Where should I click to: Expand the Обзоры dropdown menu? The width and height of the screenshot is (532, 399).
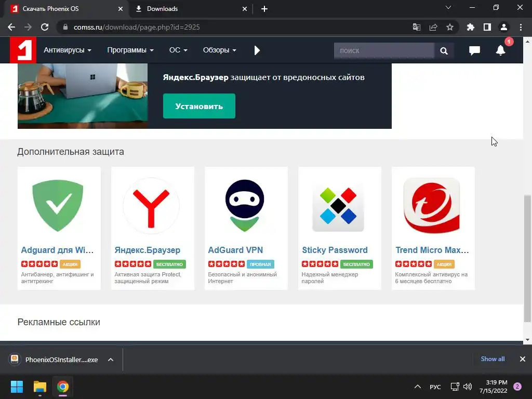coord(220,50)
